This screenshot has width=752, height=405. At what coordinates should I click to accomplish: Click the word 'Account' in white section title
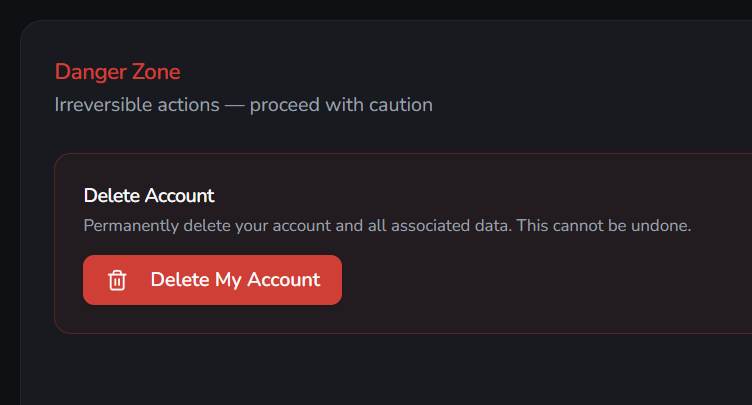(180, 196)
